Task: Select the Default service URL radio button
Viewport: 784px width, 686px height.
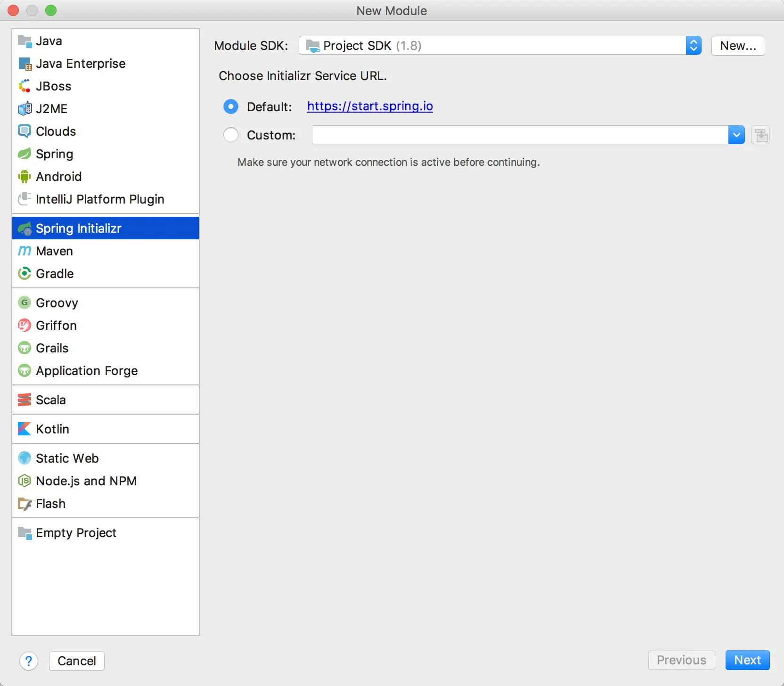Action: [231, 107]
